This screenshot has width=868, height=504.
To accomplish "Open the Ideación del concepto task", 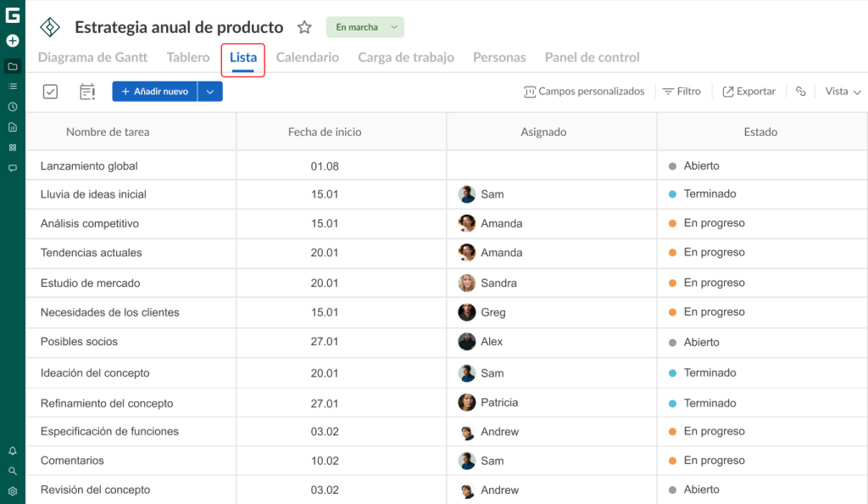I will (x=95, y=373).
